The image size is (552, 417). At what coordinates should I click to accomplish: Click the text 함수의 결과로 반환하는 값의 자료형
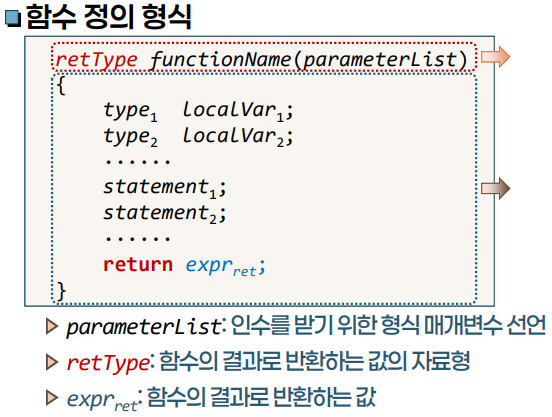point(314,361)
